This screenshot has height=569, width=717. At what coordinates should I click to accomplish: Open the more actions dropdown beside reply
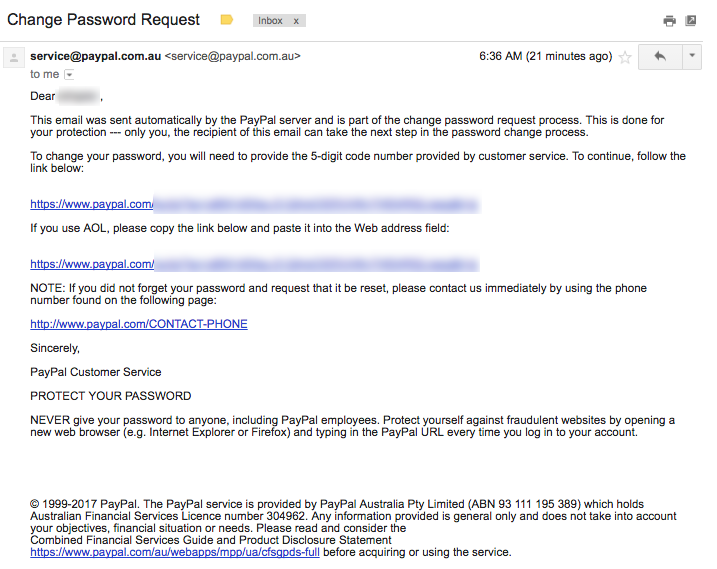692,57
